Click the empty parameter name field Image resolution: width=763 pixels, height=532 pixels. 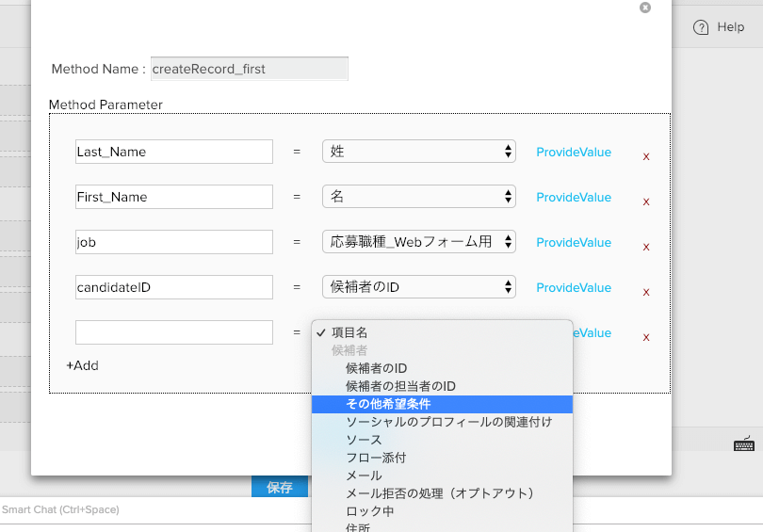coord(173,332)
